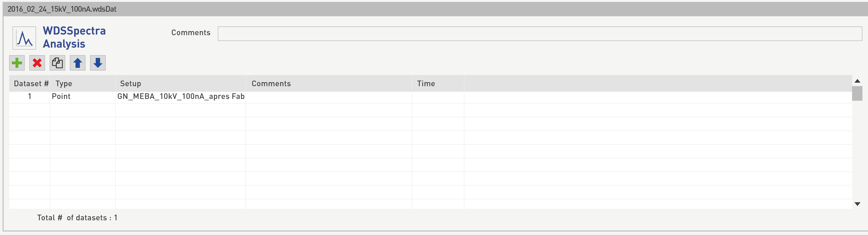Move dataset up with blue arrow
This screenshot has width=868, height=235.
coord(77,63)
